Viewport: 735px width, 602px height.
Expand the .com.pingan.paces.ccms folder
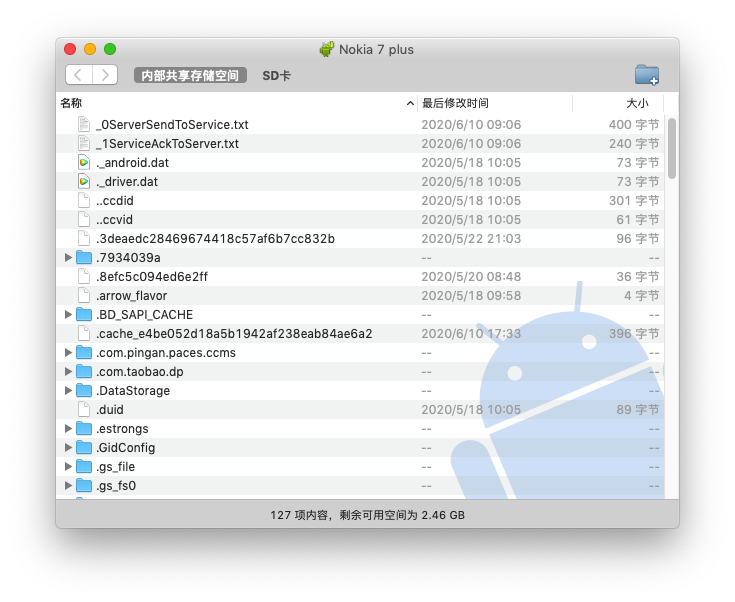68,353
